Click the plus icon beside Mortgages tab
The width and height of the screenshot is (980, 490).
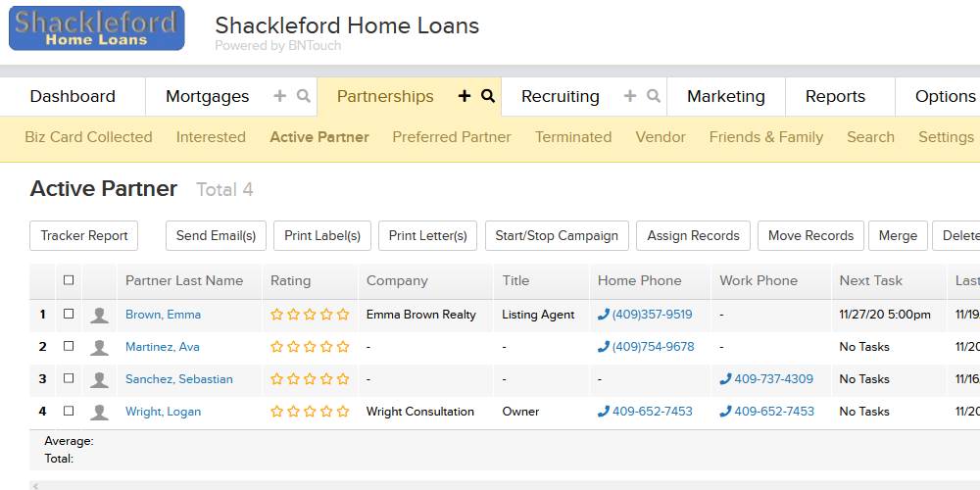tap(280, 96)
